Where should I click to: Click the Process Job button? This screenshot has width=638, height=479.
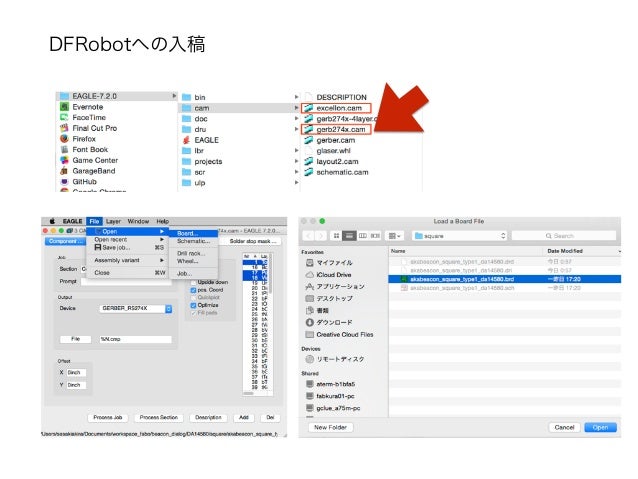107,418
